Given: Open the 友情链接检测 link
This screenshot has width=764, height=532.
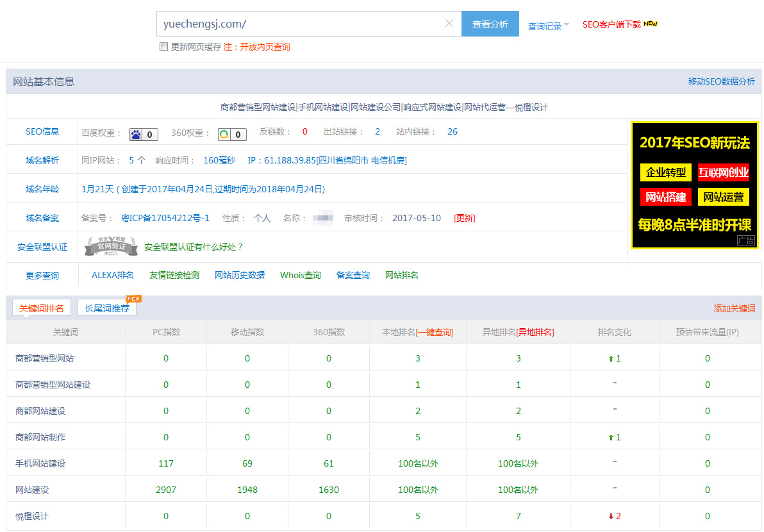Looking at the screenshot, I should 174,275.
